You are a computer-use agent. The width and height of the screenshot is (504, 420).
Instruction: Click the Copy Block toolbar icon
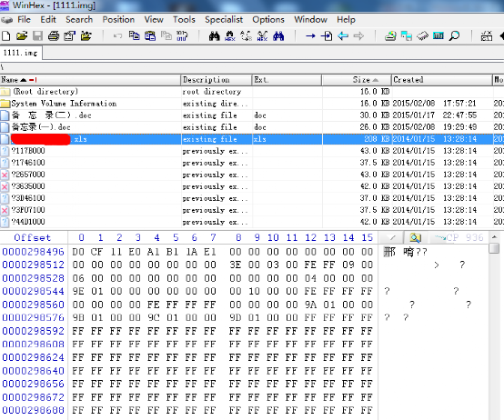(134, 35)
